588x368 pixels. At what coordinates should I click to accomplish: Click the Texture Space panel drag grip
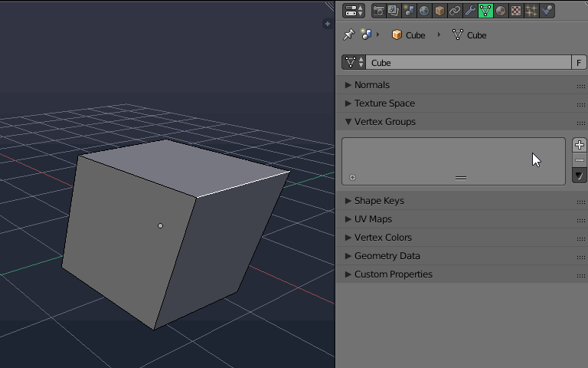(581, 105)
